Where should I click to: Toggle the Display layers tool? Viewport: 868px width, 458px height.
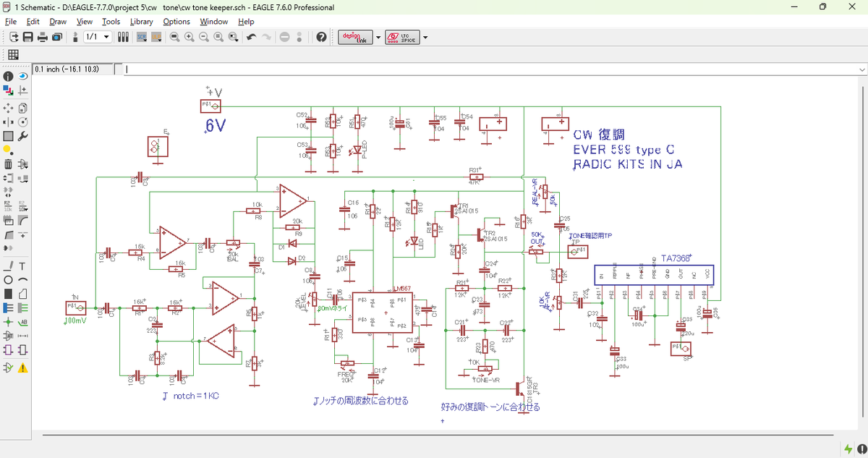[x=8, y=90]
